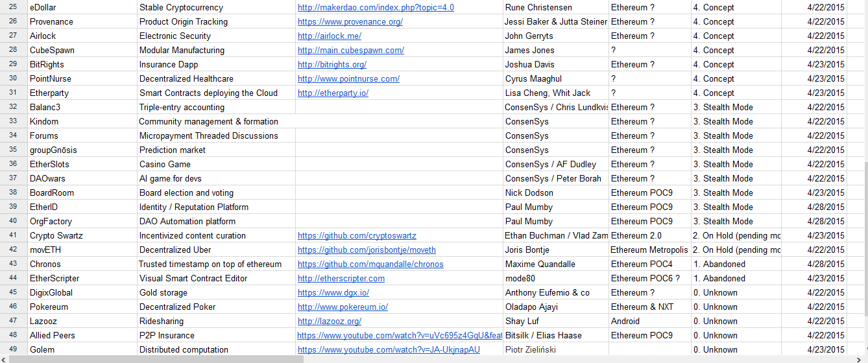Open the etherparty.io link

333,93
